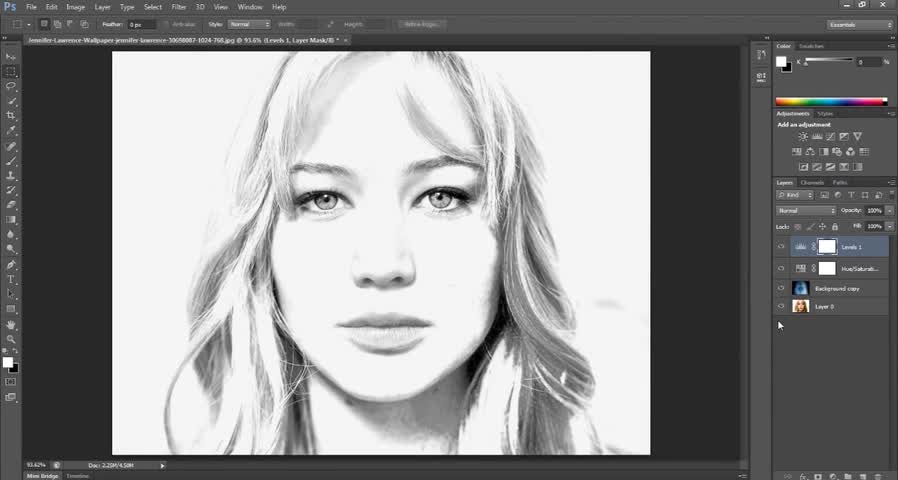This screenshot has width=898, height=480.
Task: Toggle Quick Mask mode
Action: (11, 381)
